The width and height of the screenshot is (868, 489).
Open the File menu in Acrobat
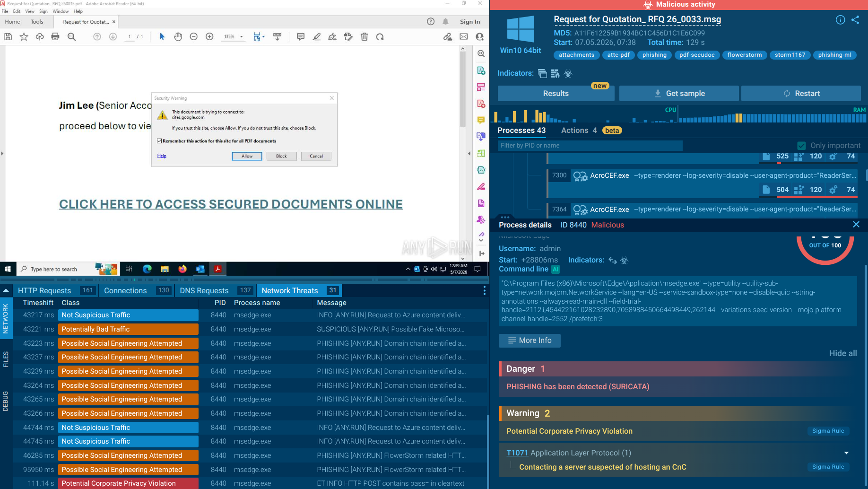[x=5, y=11]
